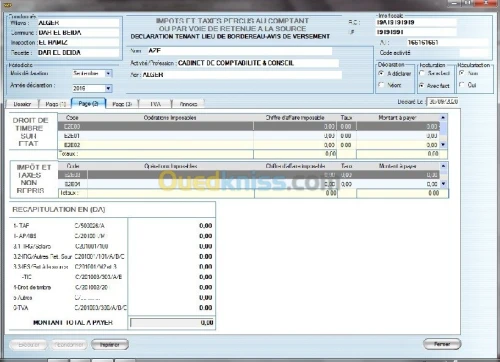Open the declaration month dropdown

click(x=108, y=73)
